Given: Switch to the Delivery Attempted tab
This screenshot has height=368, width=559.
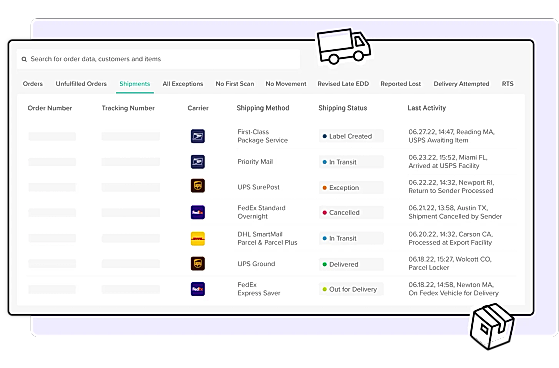Looking at the screenshot, I should click(x=461, y=84).
